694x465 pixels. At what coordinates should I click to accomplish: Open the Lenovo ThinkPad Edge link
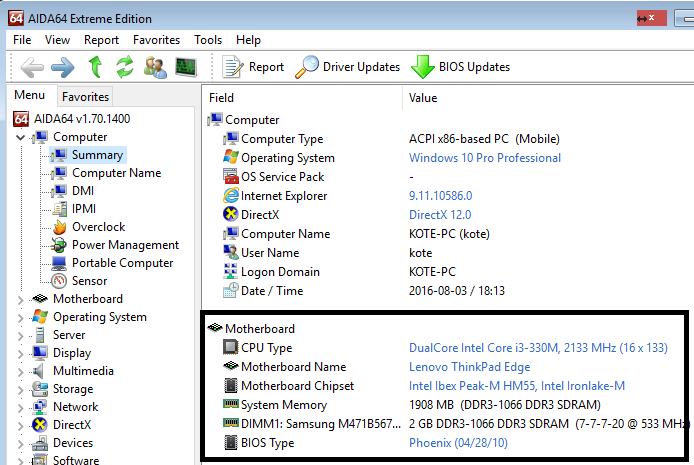469,367
